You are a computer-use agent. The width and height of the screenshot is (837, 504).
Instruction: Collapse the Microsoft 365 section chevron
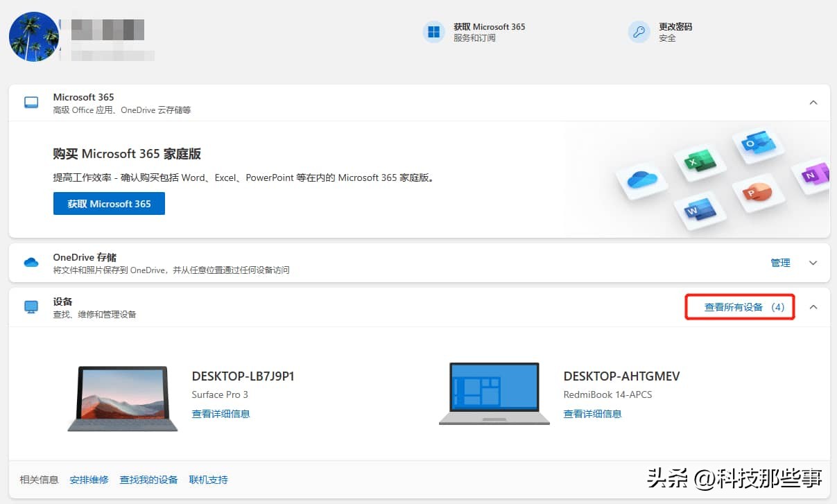tap(813, 102)
